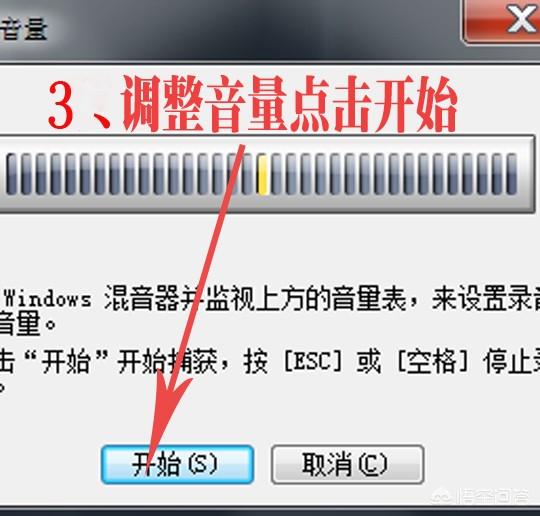The width and height of the screenshot is (540, 516).
Task: Click the red annotation text 调整音量点击开始
Action: (x=289, y=104)
